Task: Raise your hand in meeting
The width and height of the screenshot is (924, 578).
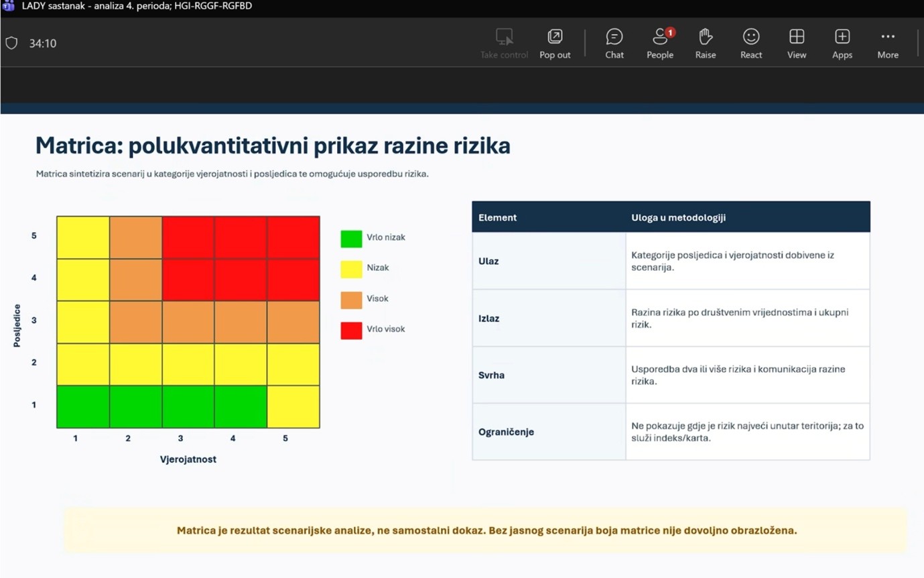Action: 705,44
